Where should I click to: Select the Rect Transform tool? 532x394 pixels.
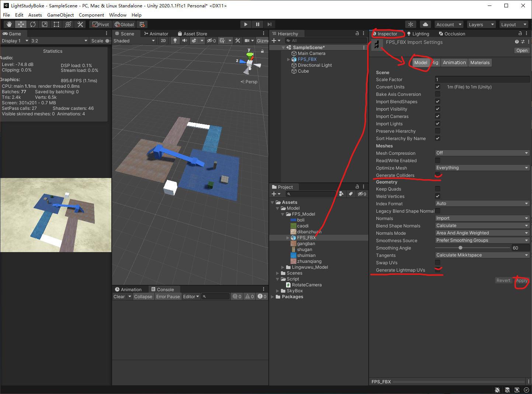[x=56, y=24]
